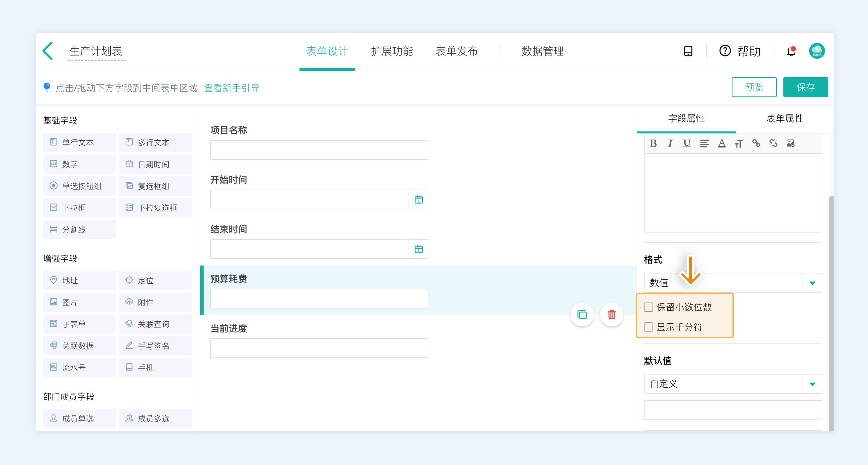Expand the 默认值 自定义 dropdown
The width and height of the screenshot is (868, 465).
coord(812,384)
